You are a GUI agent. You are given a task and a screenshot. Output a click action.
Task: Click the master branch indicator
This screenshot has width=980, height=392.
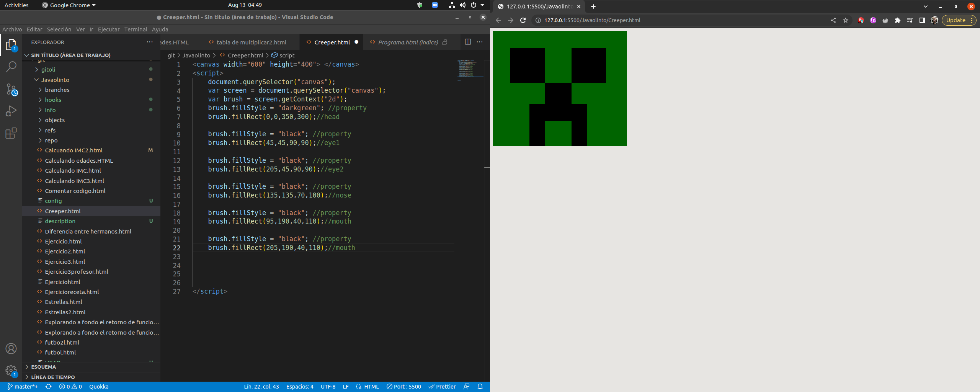pyautogui.click(x=23, y=387)
